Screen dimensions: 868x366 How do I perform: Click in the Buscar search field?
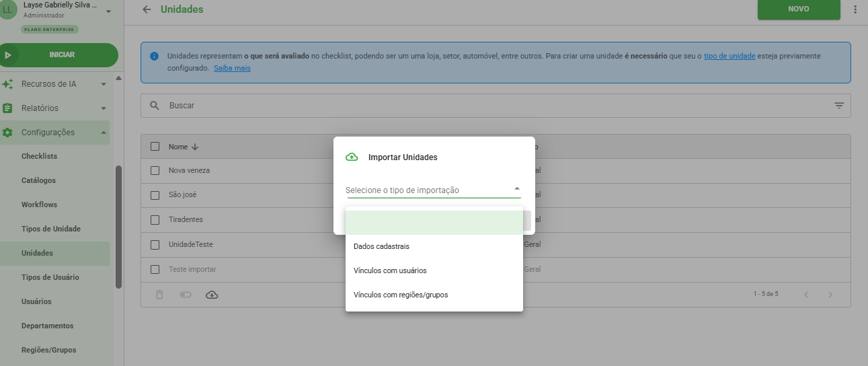pyautogui.click(x=496, y=106)
